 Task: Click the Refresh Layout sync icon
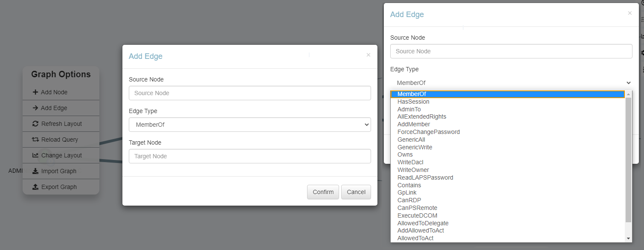tap(35, 124)
